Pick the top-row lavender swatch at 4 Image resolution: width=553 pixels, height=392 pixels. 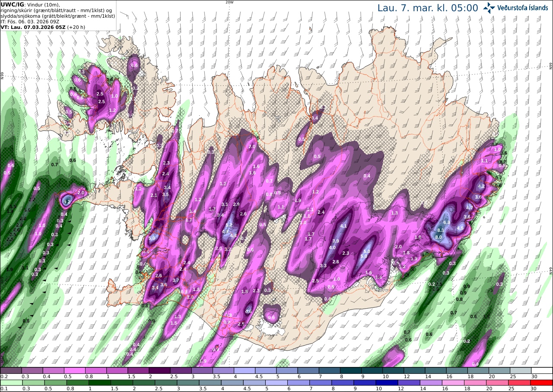click(x=245, y=370)
